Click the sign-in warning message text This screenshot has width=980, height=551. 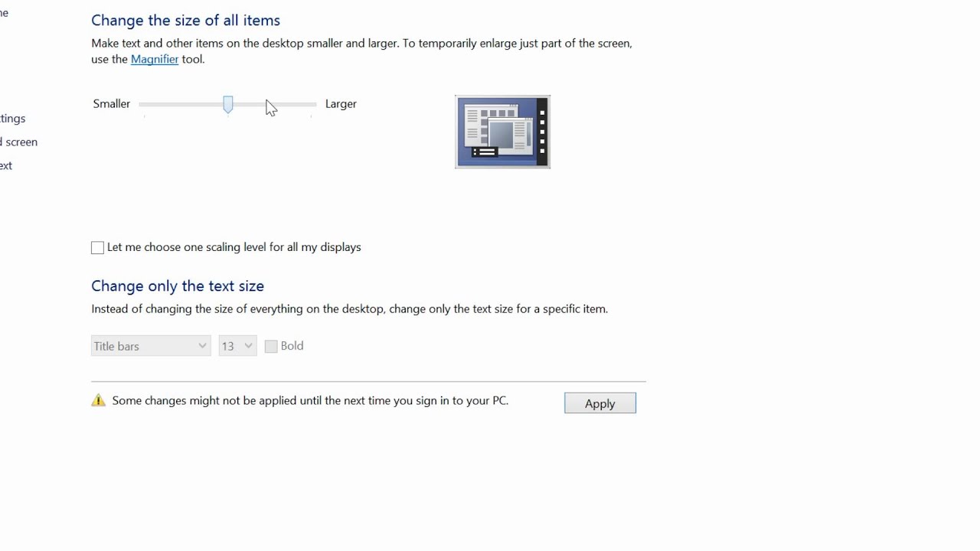click(x=310, y=400)
